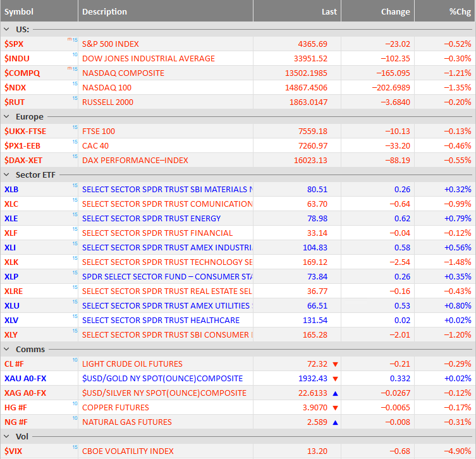Screen dimensions: 476x459
Task: Click the down tick arrow for XAU A0-FX
Action: point(335,379)
